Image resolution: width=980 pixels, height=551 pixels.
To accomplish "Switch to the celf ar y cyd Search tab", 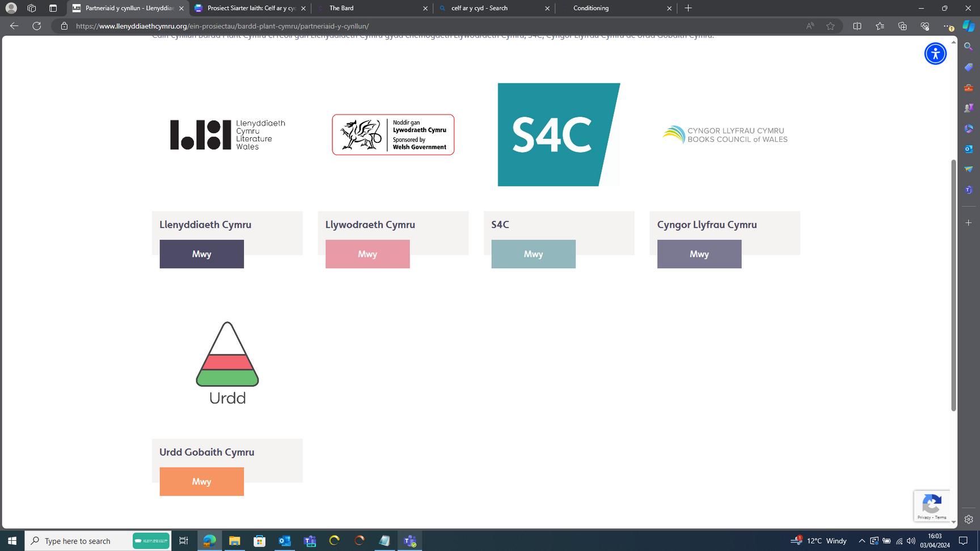I will point(494,9).
